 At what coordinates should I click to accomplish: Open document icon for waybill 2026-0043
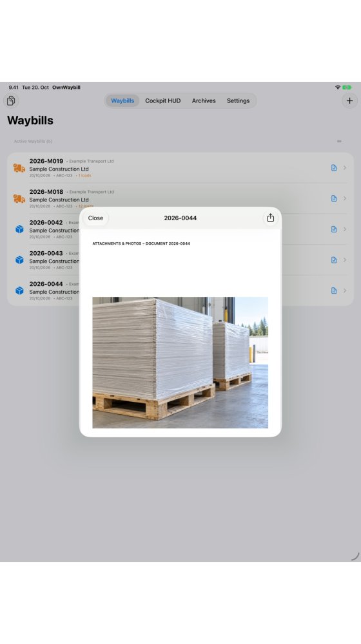(334, 260)
